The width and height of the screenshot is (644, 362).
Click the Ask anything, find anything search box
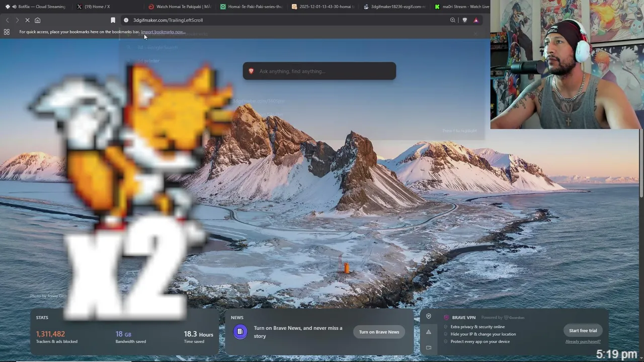tap(319, 71)
